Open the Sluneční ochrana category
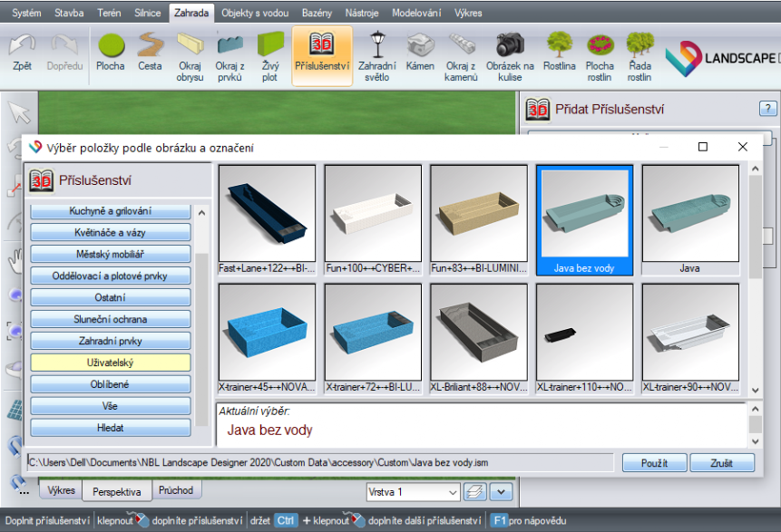 (111, 319)
